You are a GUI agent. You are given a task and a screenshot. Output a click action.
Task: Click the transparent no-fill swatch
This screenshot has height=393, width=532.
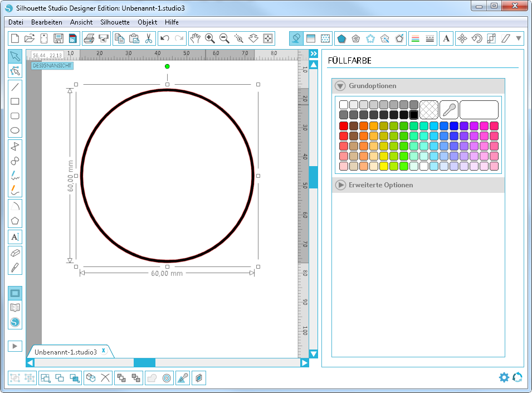(x=428, y=109)
